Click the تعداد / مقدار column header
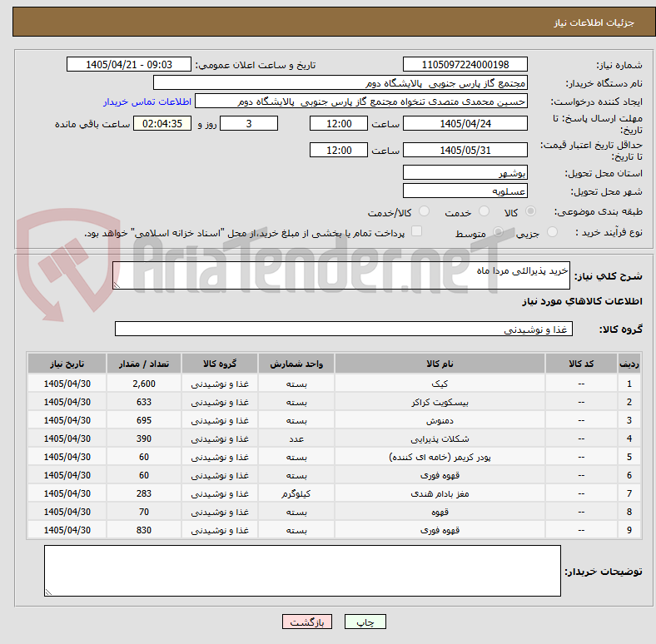The width and height of the screenshot is (656, 644). (x=144, y=364)
